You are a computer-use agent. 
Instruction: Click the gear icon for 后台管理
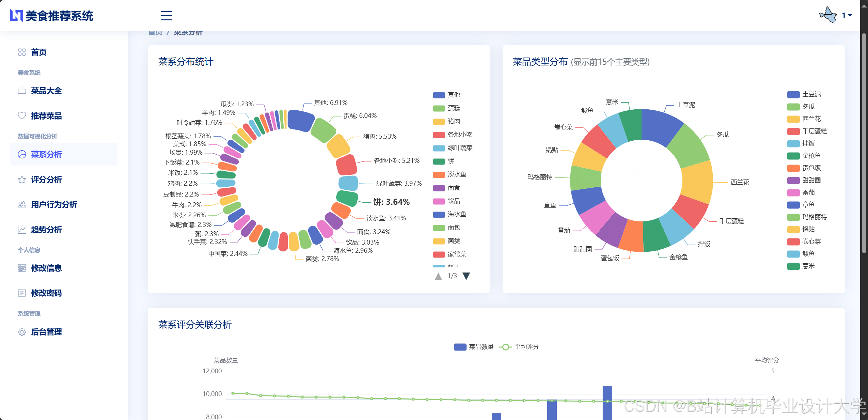coord(22,332)
